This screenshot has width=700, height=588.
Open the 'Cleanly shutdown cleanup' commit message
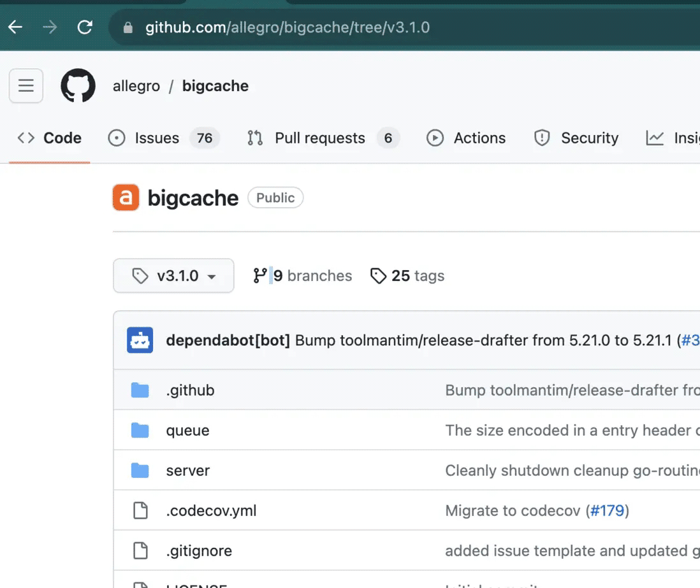point(572,471)
